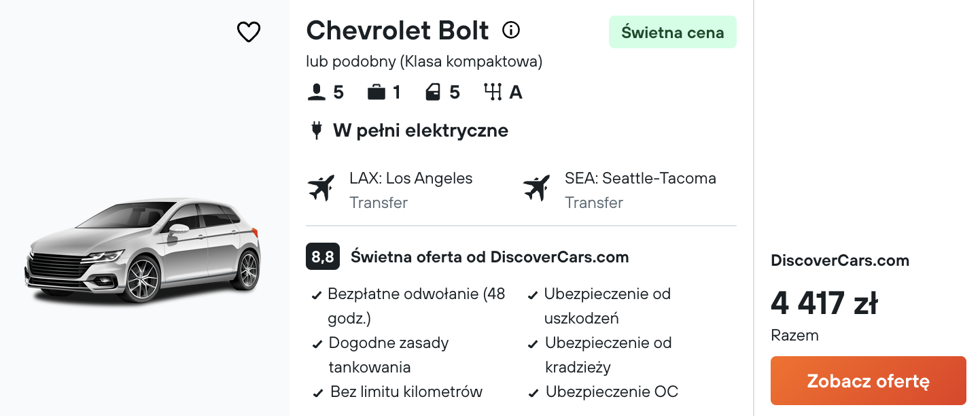Image resolution: width=980 pixels, height=416 pixels.
Task: Click W pełni elektryczne label
Action: pyautogui.click(x=421, y=131)
